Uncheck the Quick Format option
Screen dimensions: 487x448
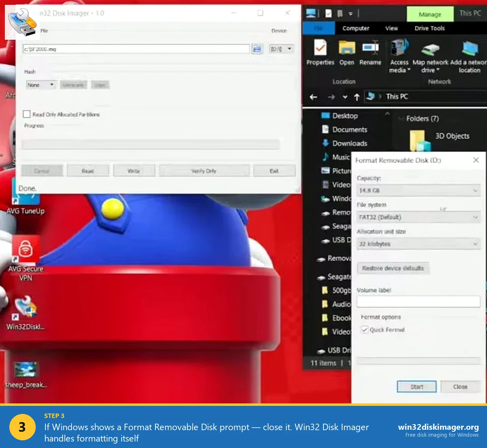click(365, 330)
